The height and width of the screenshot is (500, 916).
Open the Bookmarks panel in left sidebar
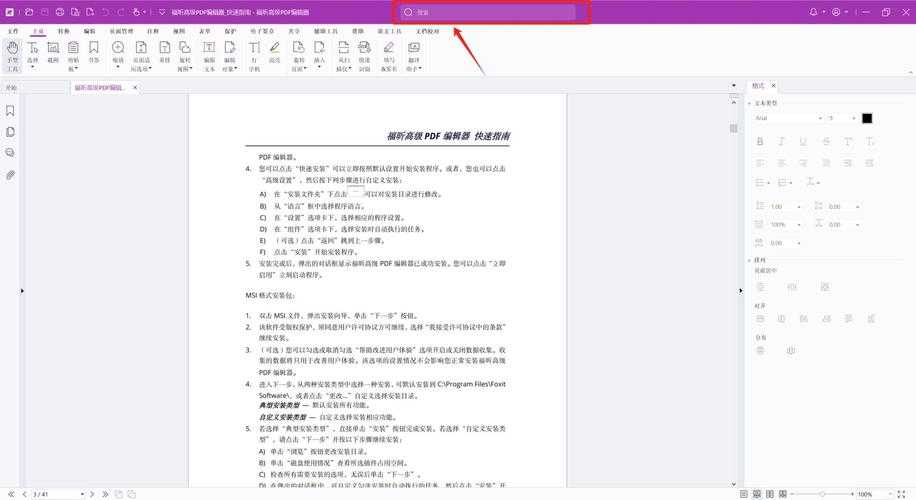pyautogui.click(x=10, y=110)
